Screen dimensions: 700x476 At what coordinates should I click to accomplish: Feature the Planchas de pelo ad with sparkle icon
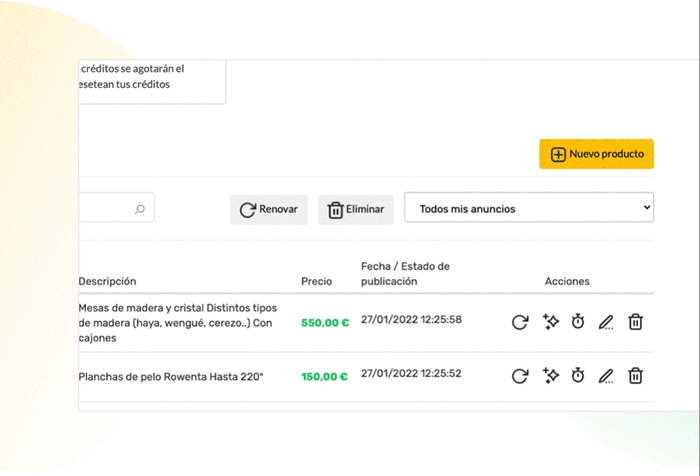click(550, 376)
